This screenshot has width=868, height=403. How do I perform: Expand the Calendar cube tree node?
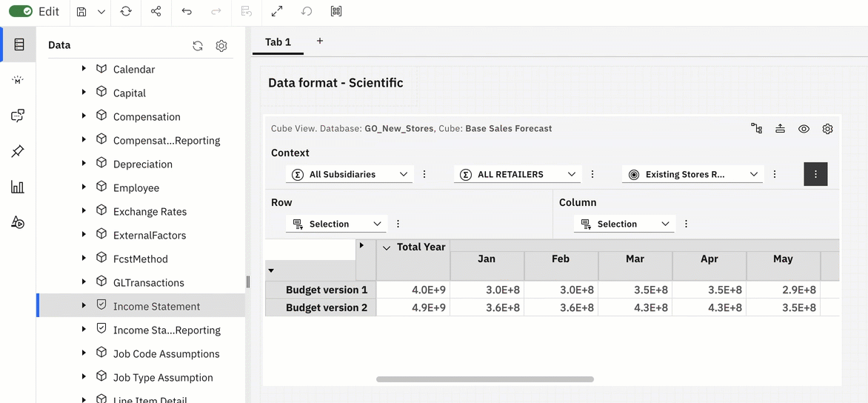click(84, 69)
